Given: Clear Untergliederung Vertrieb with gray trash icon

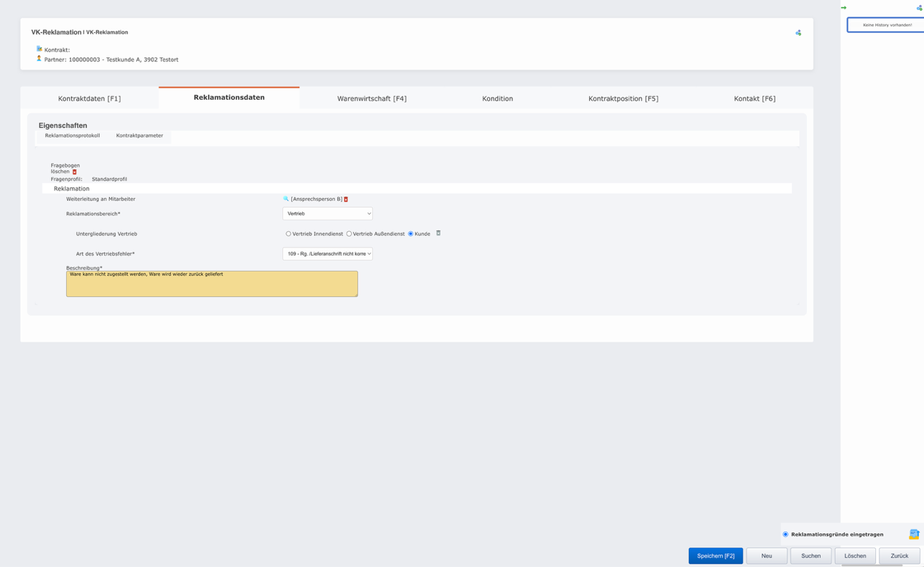Looking at the screenshot, I should pos(438,233).
